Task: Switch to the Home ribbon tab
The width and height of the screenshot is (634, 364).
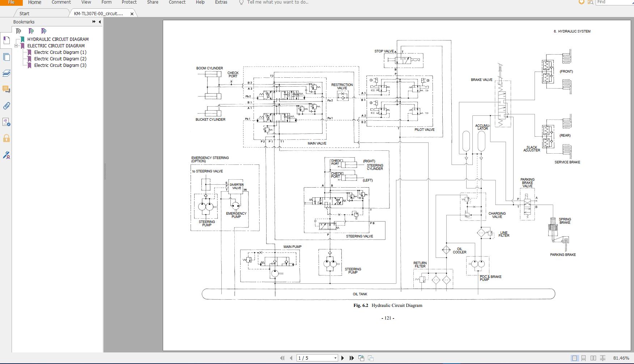Action: pyautogui.click(x=35, y=2)
